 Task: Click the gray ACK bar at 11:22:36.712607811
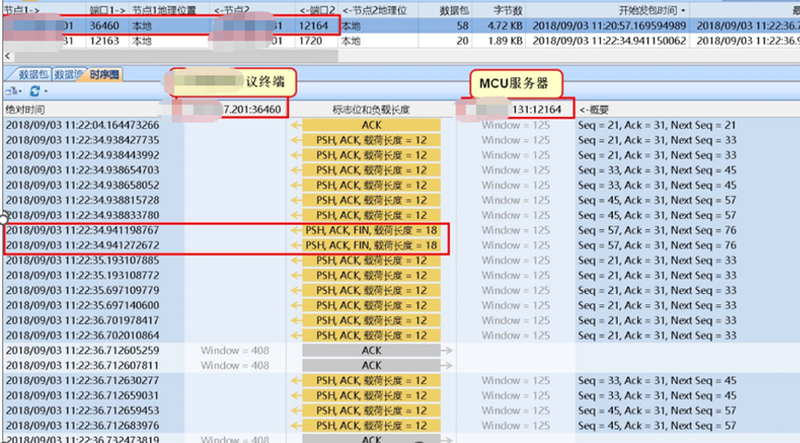[371, 365]
